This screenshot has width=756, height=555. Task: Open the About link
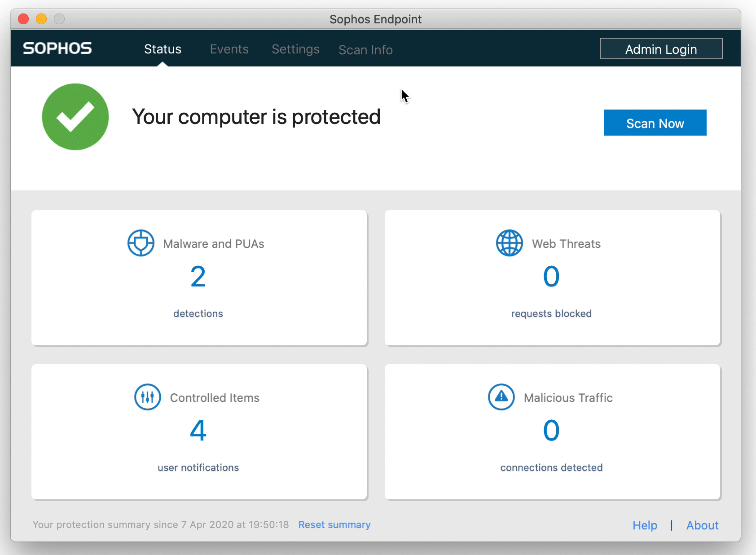pyautogui.click(x=703, y=525)
